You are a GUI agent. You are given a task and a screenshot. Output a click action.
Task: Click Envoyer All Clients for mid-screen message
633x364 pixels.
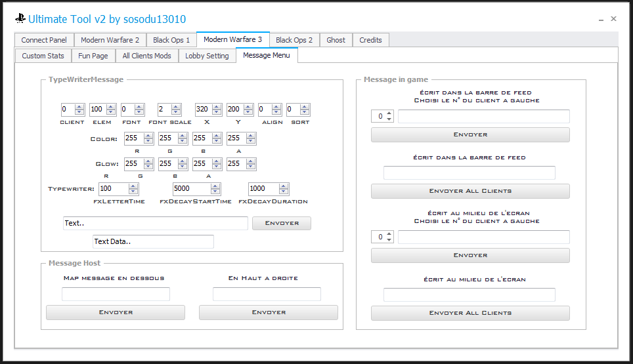click(470, 313)
